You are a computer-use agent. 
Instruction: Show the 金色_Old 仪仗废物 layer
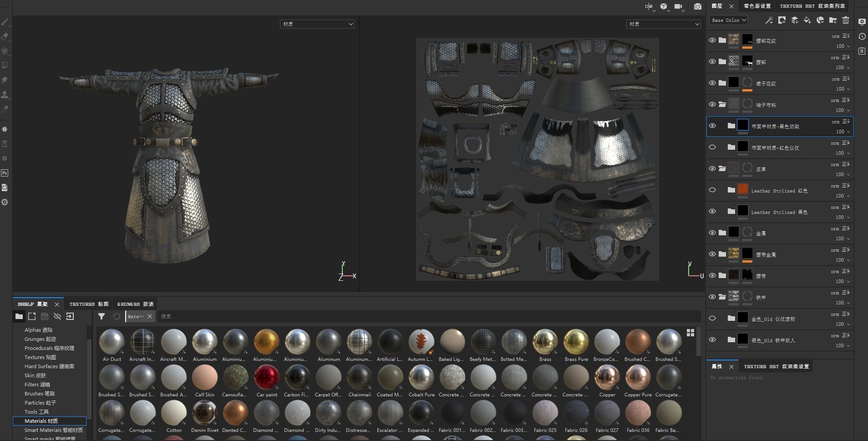(x=712, y=318)
